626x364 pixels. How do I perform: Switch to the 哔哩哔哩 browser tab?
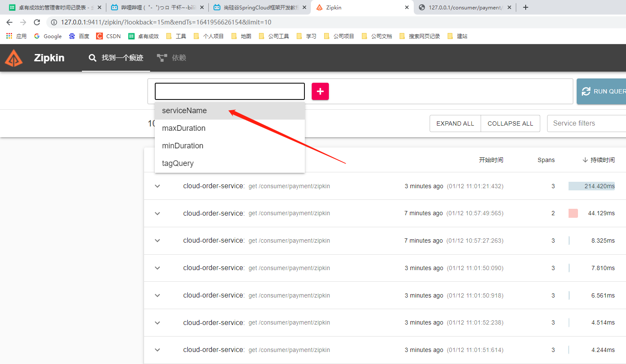point(157,7)
